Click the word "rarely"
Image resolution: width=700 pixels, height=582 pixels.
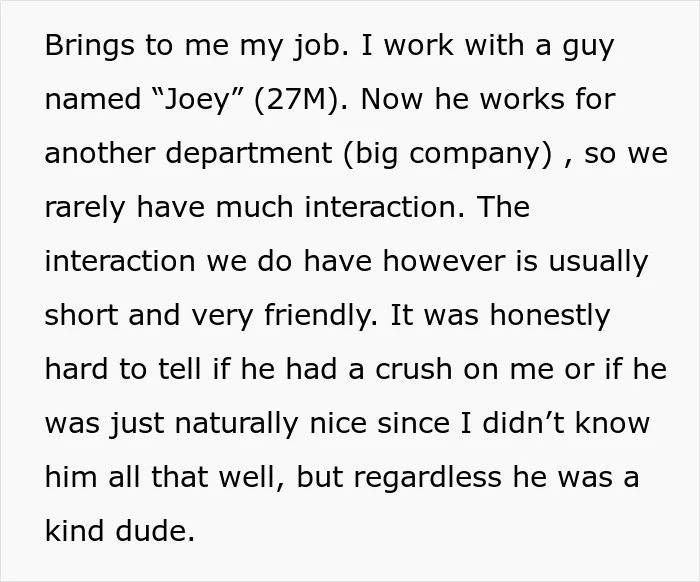point(85,208)
